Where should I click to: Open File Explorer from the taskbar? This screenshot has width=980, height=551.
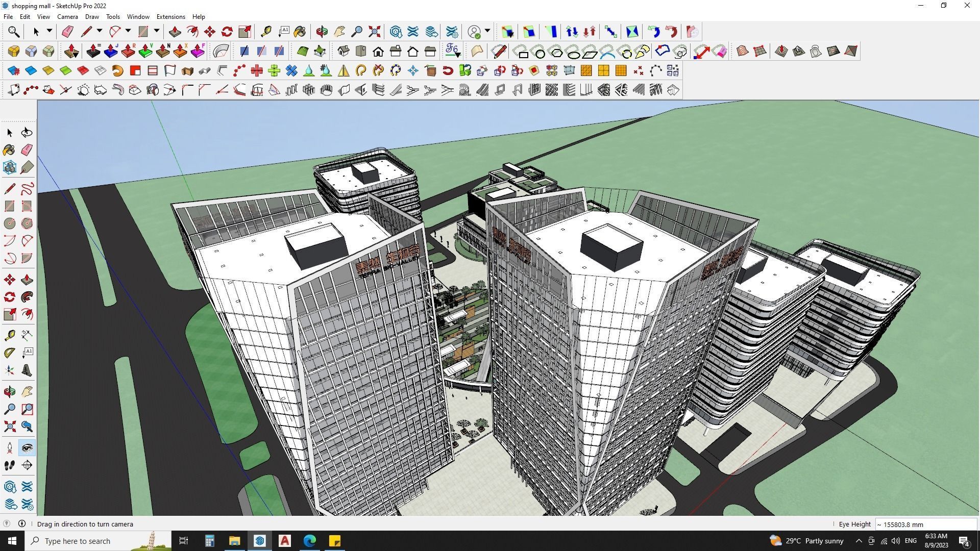tap(234, 541)
